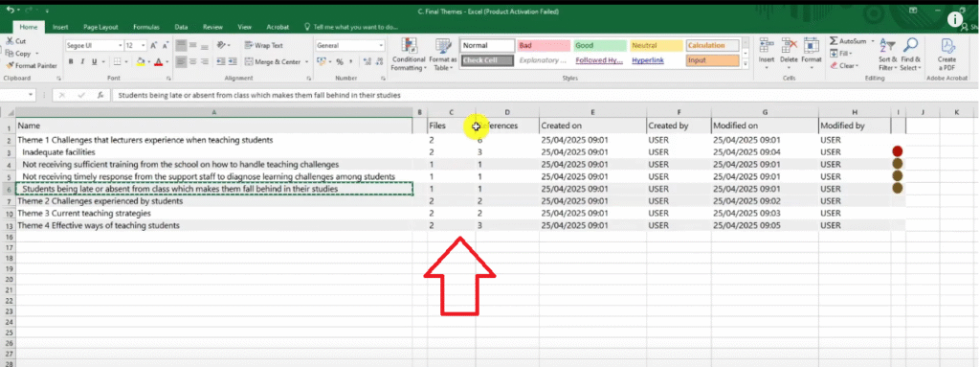Align text left

181,62
